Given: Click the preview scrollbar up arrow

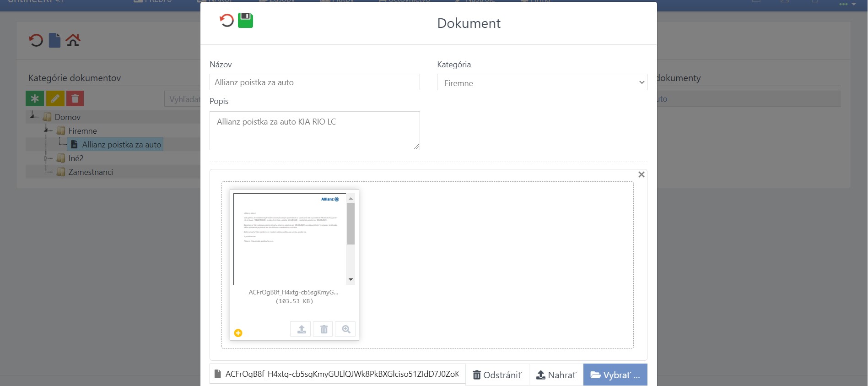Looking at the screenshot, I should (x=350, y=198).
